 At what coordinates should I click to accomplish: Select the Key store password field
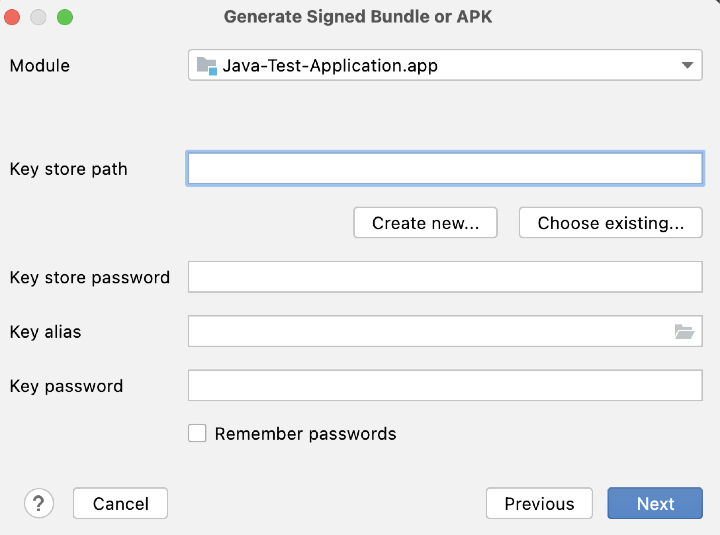pos(445,277)
